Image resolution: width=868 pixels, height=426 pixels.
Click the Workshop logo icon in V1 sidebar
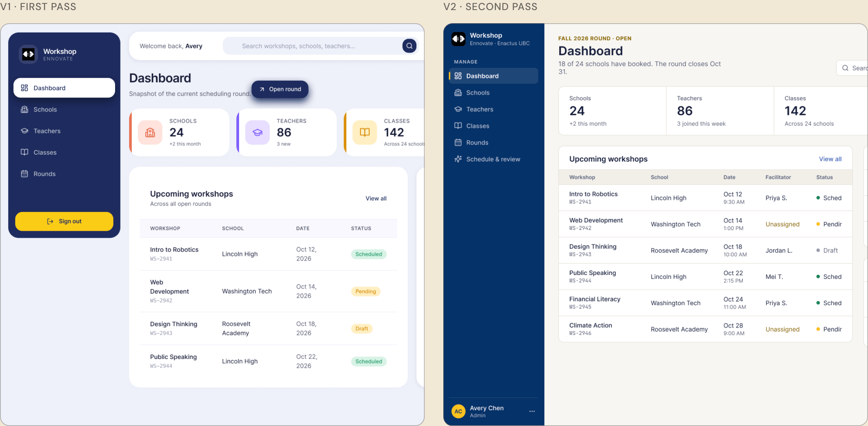[28, 54]
